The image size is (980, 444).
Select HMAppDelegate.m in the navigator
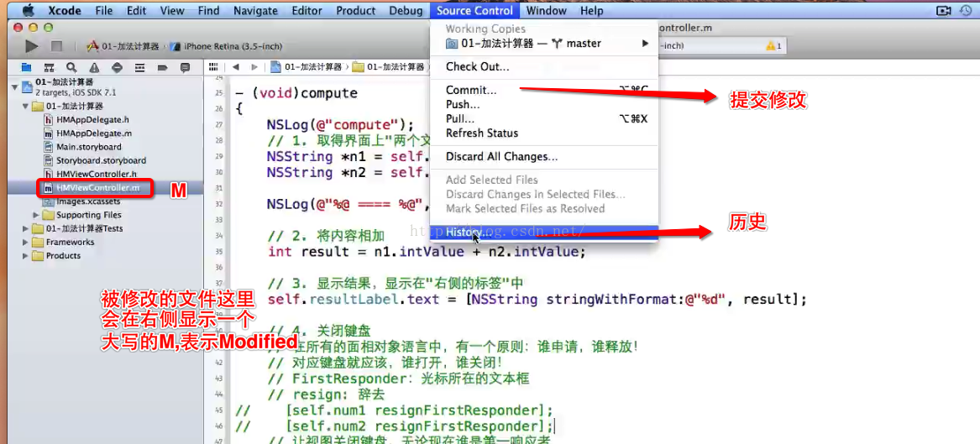pyautogui.click(x=93, y=133)
